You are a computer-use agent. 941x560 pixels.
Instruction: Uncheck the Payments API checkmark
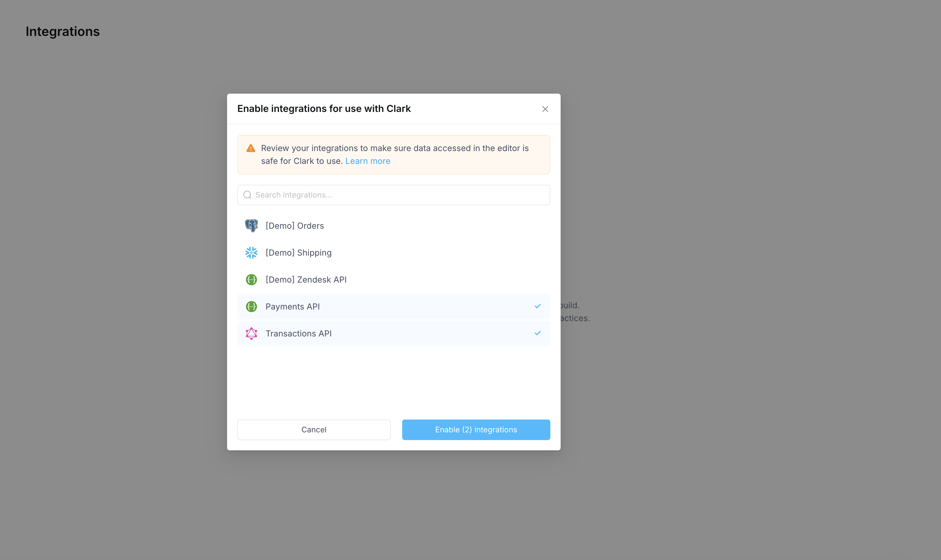(x=537, y=306)
